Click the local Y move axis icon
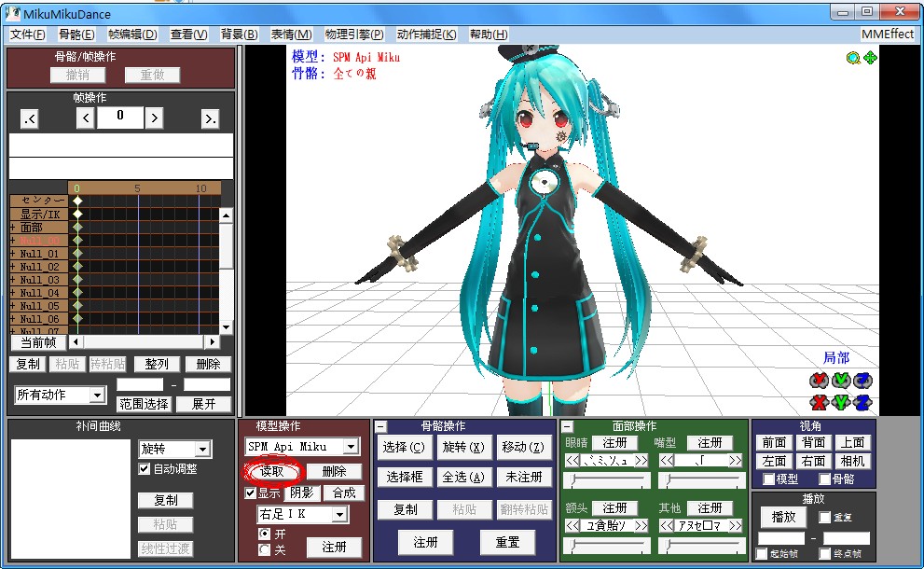This screenshot has width=924, height=569. [x=841, y=402]
